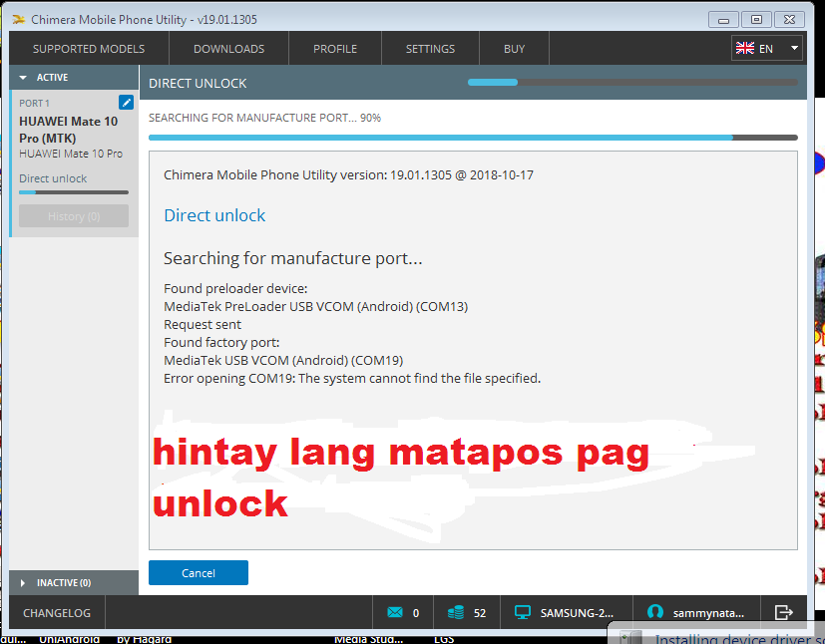Open messages envelope icon
The width and height of the screenshot is (825, 644).
click(395, 612)
